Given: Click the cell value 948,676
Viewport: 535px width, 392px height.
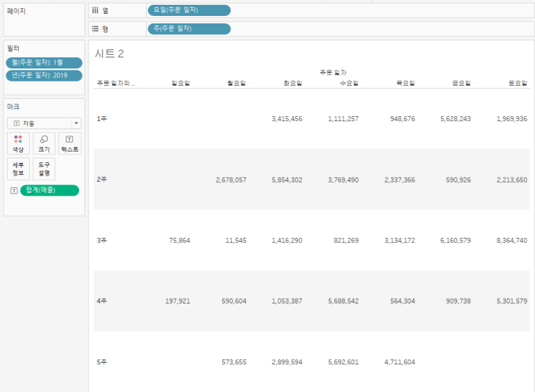Looking at the screenshot, I should click(x=403, y=119).
